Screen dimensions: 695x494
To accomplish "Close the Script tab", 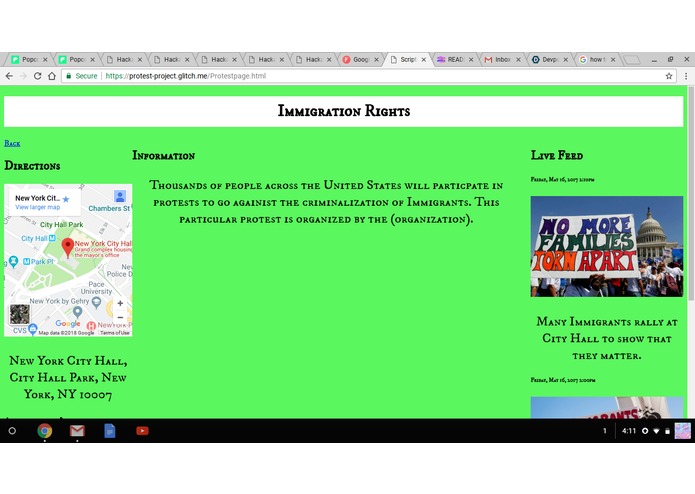I will coord(424,59).
